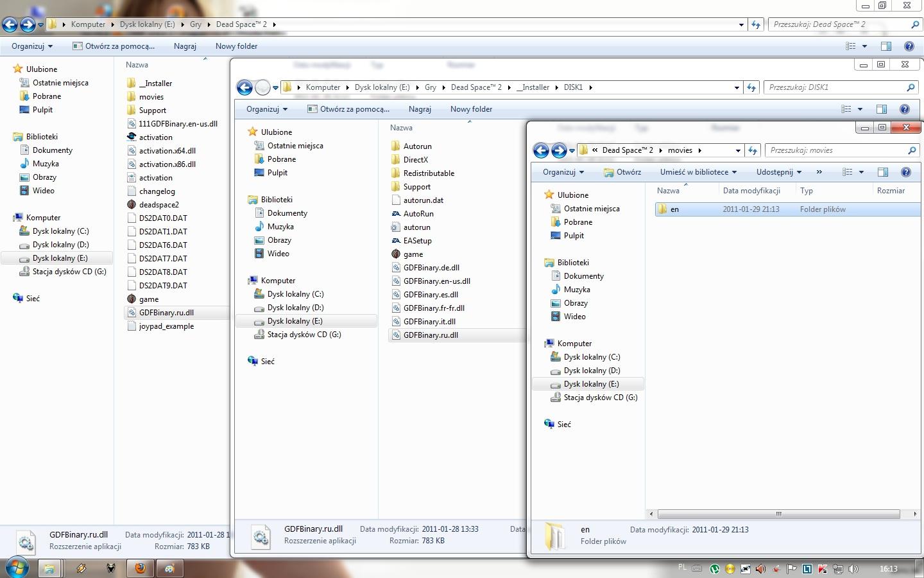
Task: Show more toolbar commands via the chevron in the movies window
Action: pos(819,172)
